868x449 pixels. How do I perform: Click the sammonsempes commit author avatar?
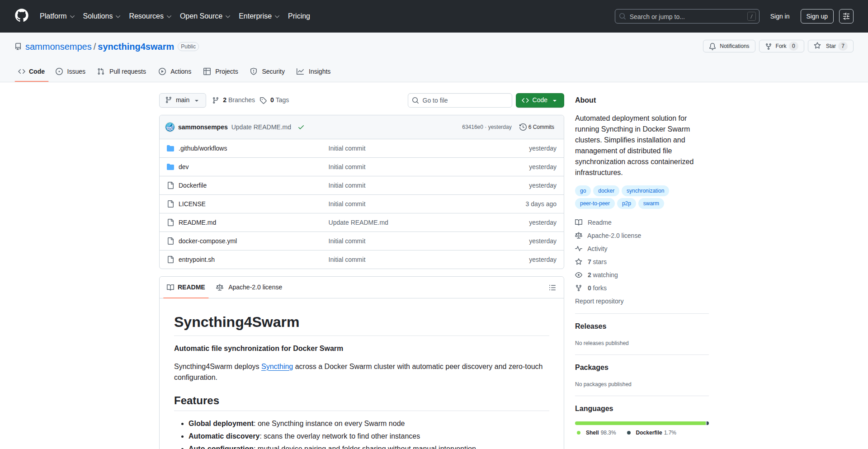click(x=170, y=127)
